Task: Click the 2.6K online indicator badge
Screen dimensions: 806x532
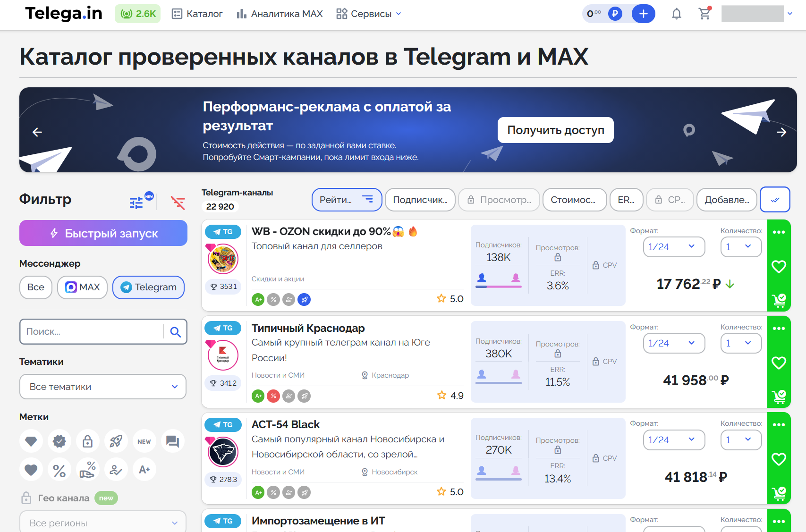Action: point(137,14)
